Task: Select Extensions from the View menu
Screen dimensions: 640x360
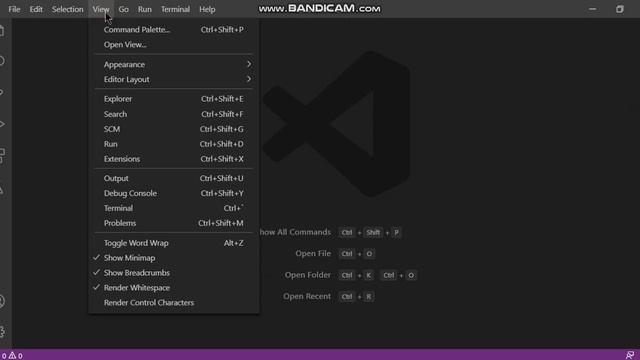Action: (x=173, y=159)
